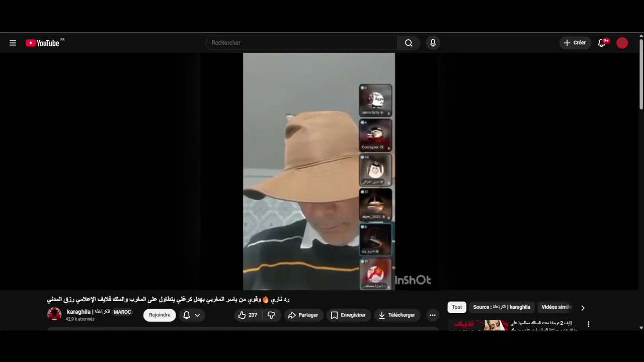Open the karaghila channel name link

[x=88, y=312]
